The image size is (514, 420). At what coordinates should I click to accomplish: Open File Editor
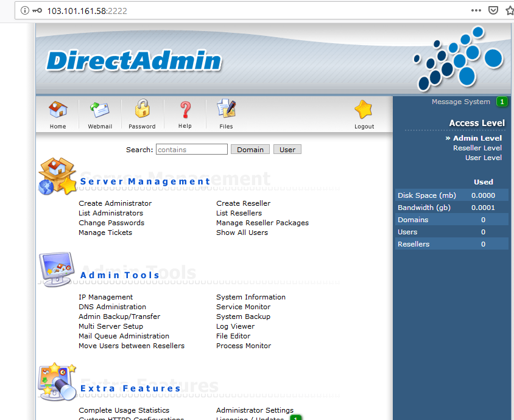click(x=233, y=336)
